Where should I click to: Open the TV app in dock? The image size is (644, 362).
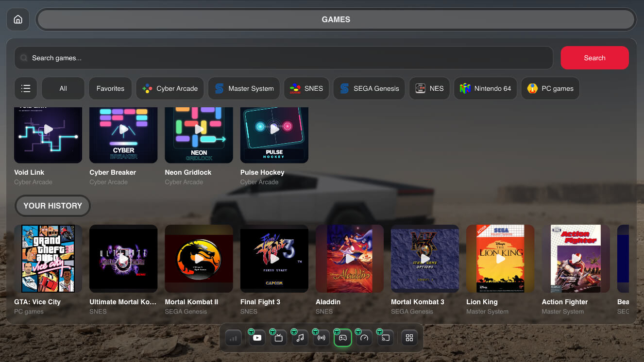coord(279,338)
